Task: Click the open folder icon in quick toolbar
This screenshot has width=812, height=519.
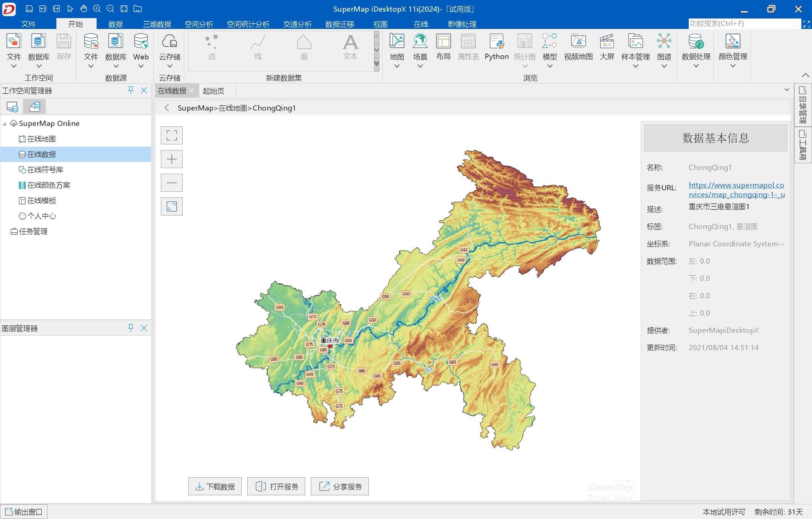Action: 138,9
